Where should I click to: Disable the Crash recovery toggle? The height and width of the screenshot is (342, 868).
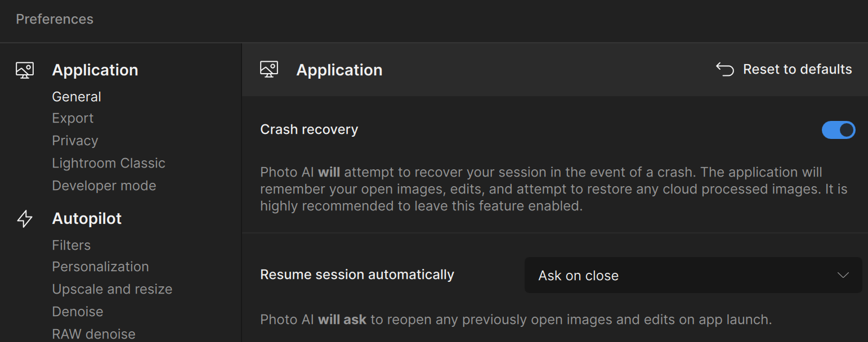838,130
